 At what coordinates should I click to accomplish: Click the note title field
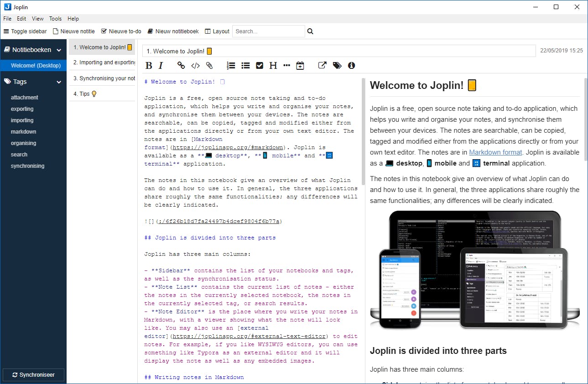(339, 51)
